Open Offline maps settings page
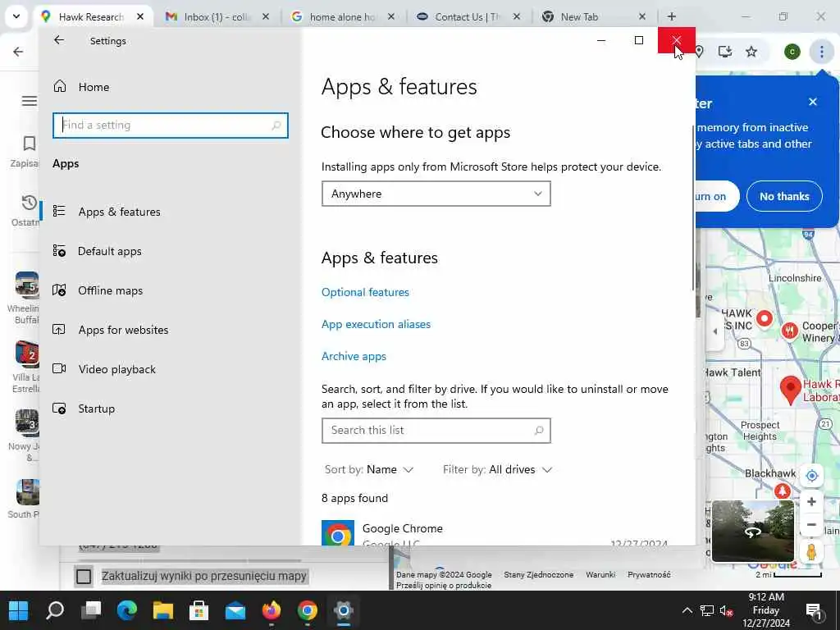 110,290
